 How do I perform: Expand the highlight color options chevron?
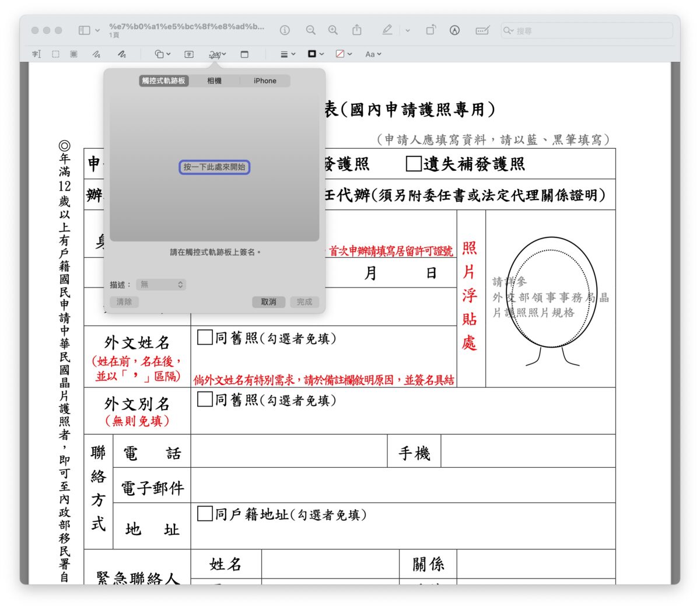(408, 30)
